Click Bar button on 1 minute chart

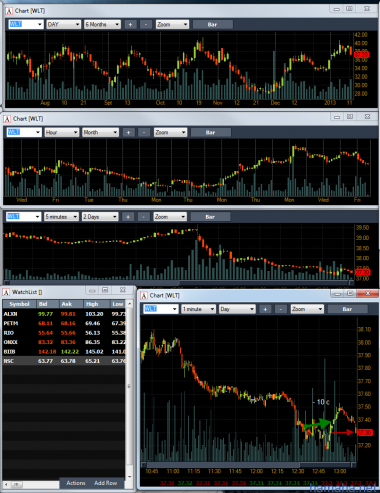point(347,309)
